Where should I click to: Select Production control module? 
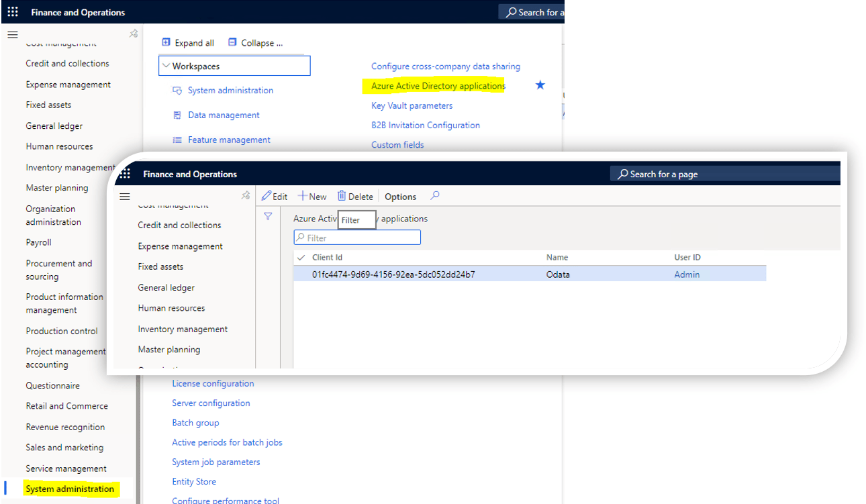(x=62, y=331)
